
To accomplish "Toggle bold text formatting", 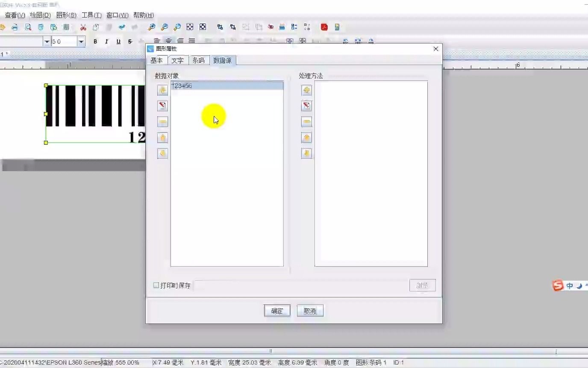I will coord(95,42).
